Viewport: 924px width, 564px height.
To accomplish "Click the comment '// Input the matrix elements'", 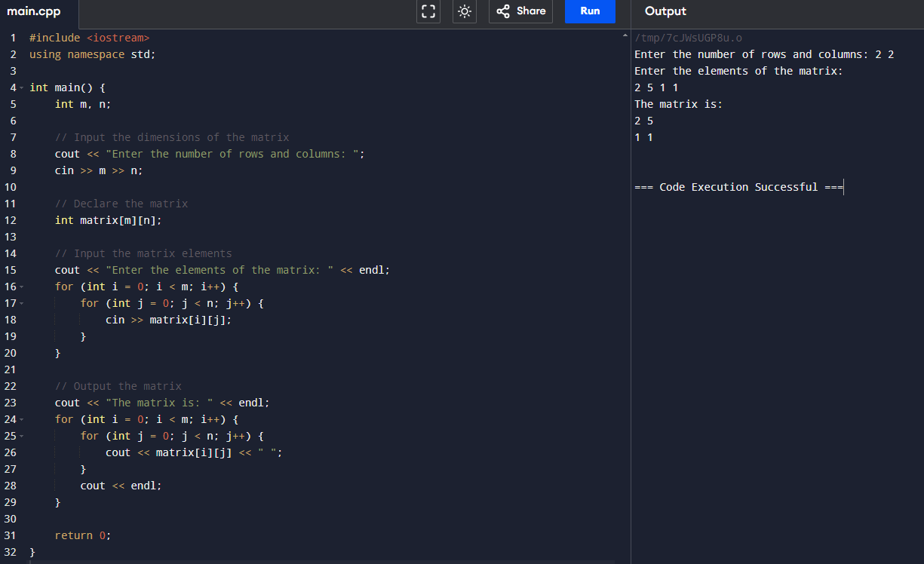I will pyautogui.click(x=143, y=253).
